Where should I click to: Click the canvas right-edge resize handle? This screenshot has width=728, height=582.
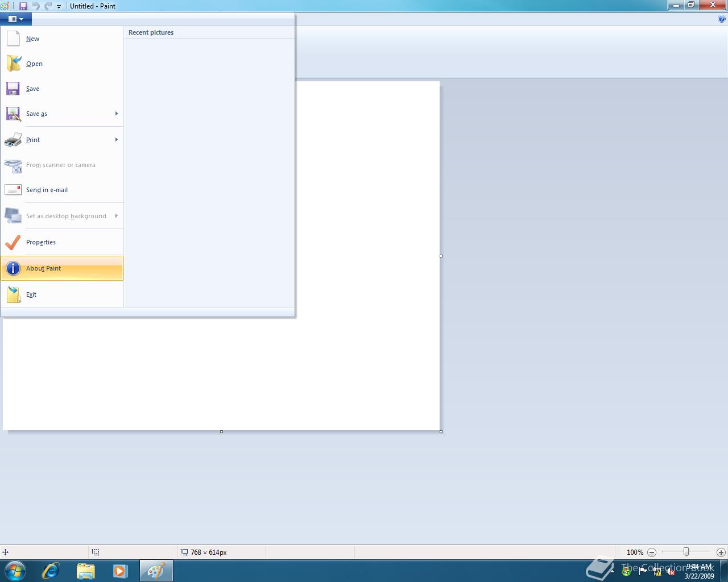(x=441, y=256)
